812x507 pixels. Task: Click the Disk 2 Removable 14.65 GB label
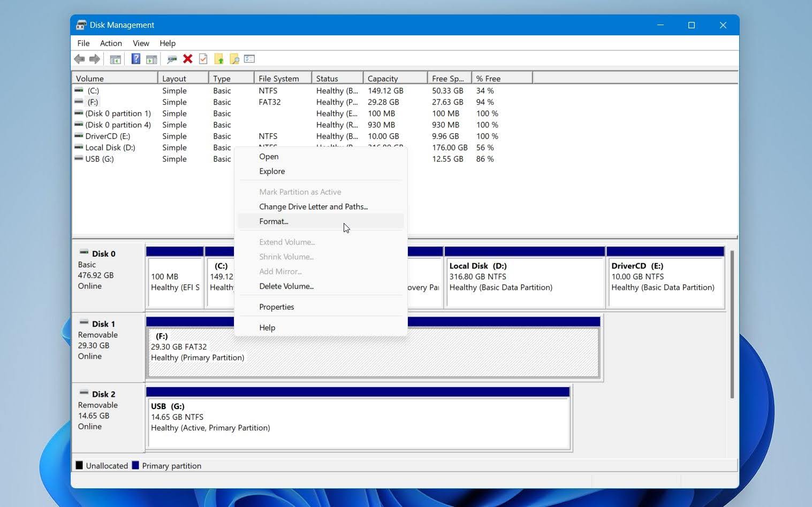pos(108,418)
